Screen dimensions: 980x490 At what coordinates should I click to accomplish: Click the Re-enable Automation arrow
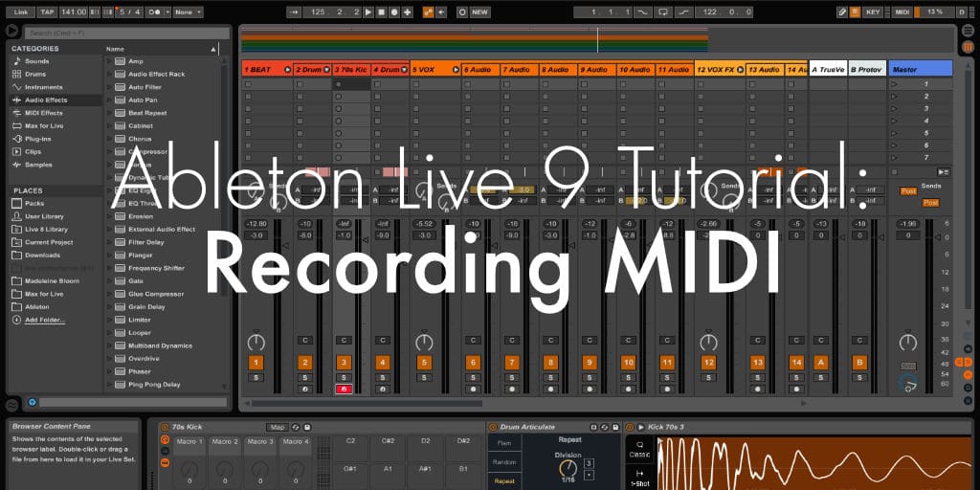441,11
